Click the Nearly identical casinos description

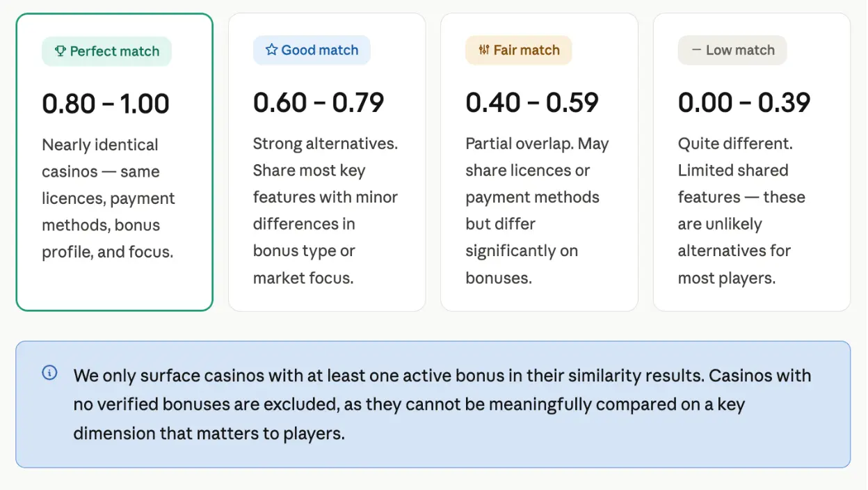pyautogui.click(x=108, y=198)
